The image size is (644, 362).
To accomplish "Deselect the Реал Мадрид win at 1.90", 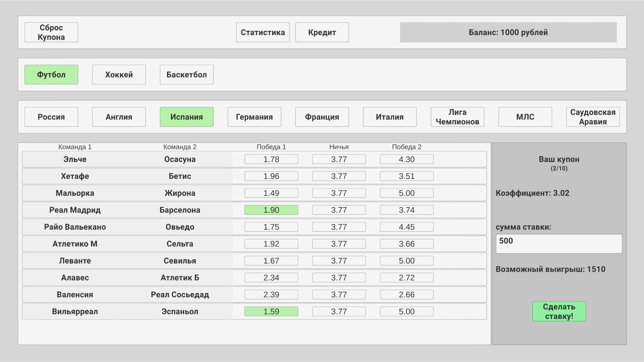I will [x=271, y=210].
